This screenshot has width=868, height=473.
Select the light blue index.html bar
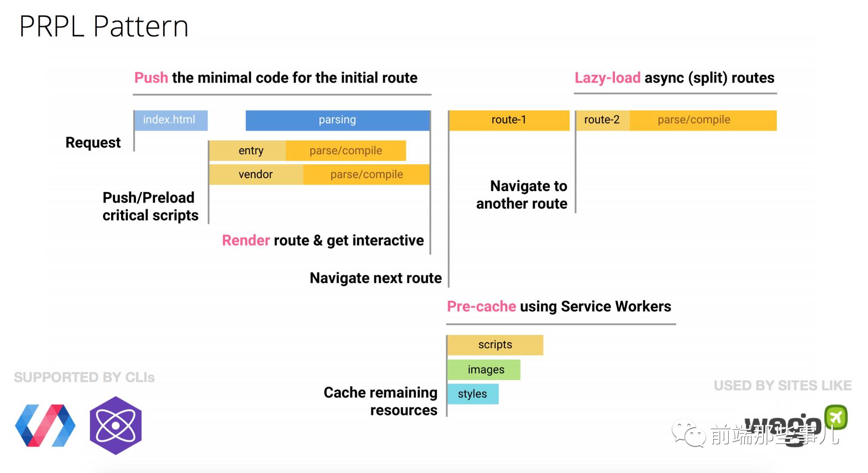[x=171, y=120]
